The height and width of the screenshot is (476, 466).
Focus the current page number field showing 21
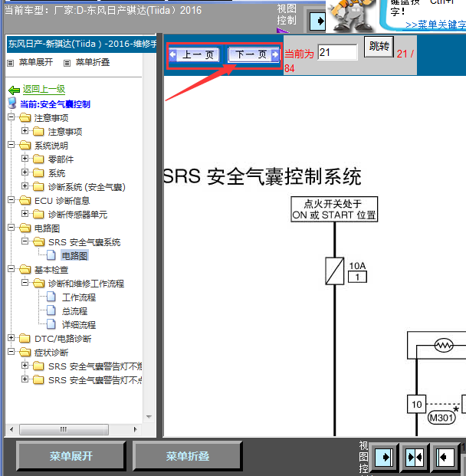point(337,52)
